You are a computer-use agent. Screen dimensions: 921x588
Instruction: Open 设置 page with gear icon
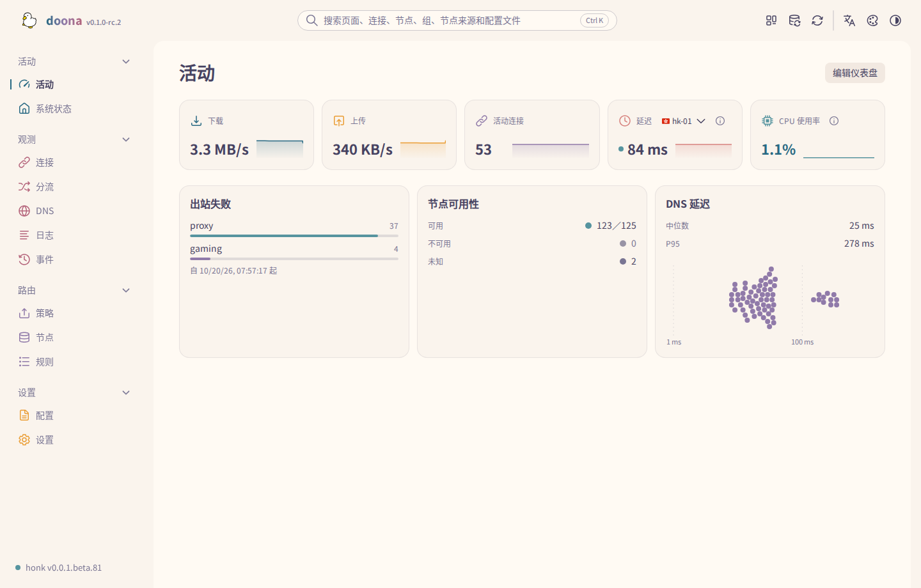pos(74,440)
